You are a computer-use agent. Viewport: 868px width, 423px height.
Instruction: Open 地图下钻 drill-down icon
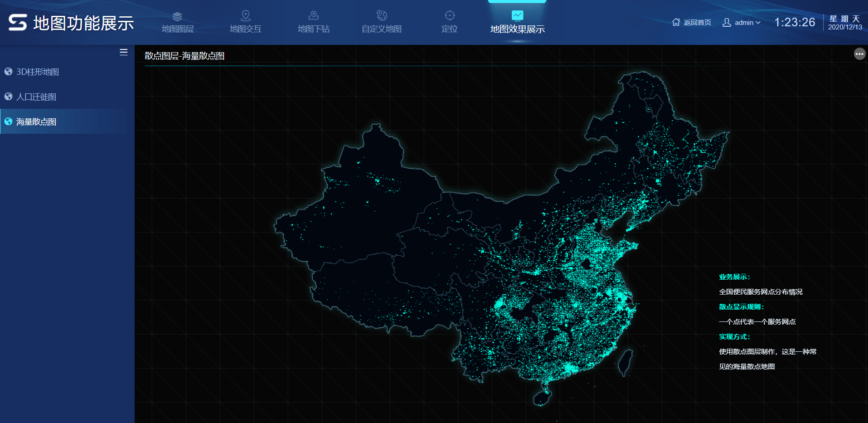313,15
